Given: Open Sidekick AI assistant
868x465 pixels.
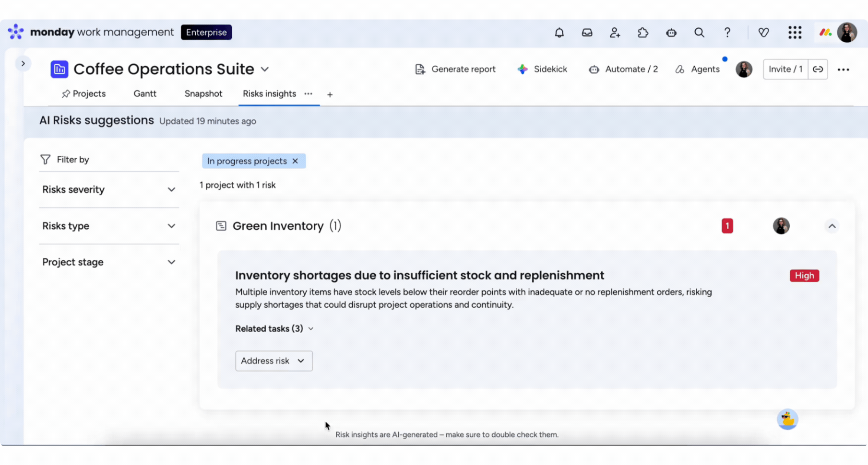Looking at the screenshot, I should pyautogui.click(x=542, y=69).
